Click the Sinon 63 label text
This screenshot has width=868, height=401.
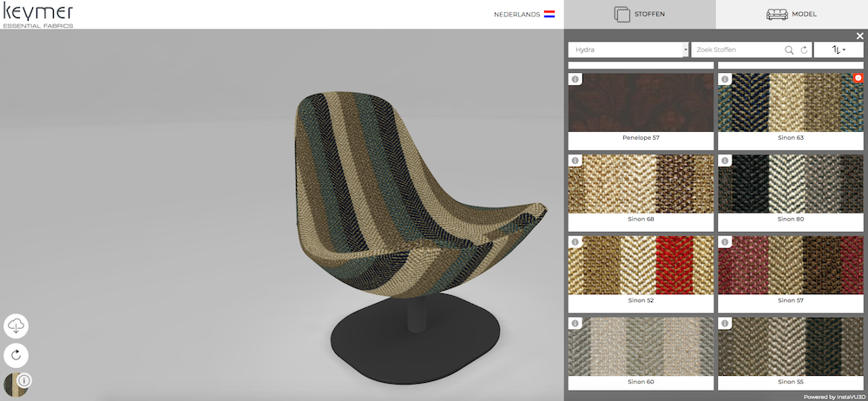click(791, 138)
